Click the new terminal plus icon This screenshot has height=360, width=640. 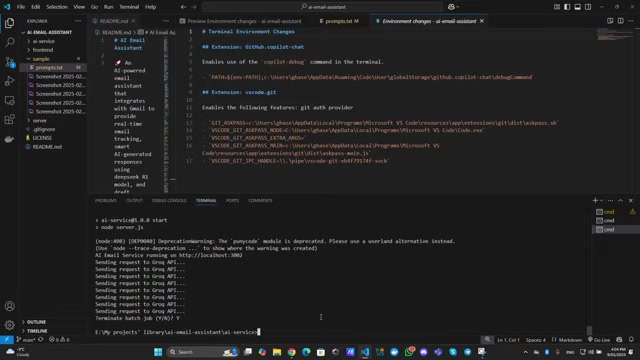coord(595,200)
